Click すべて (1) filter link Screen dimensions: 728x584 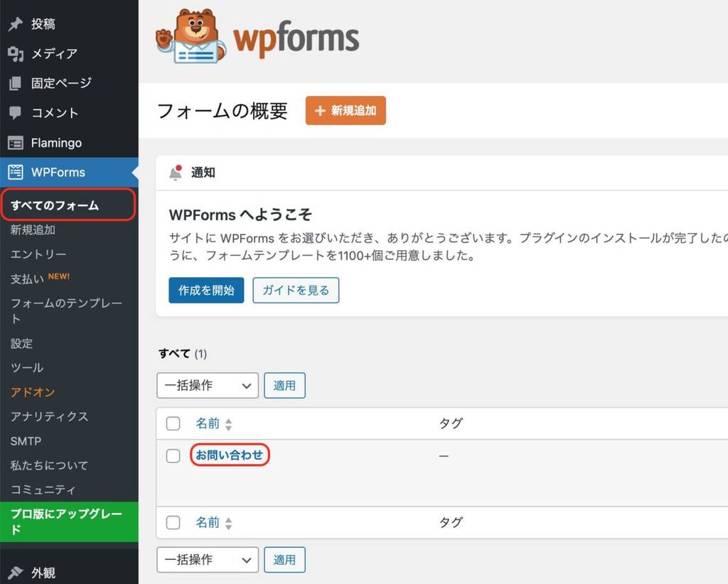point(183,354)
